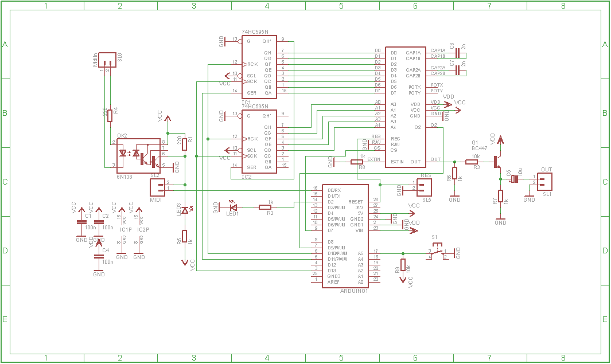Select the MIDI connector SL2
This screenshot has width=611, height=364.
click(157, 186)
